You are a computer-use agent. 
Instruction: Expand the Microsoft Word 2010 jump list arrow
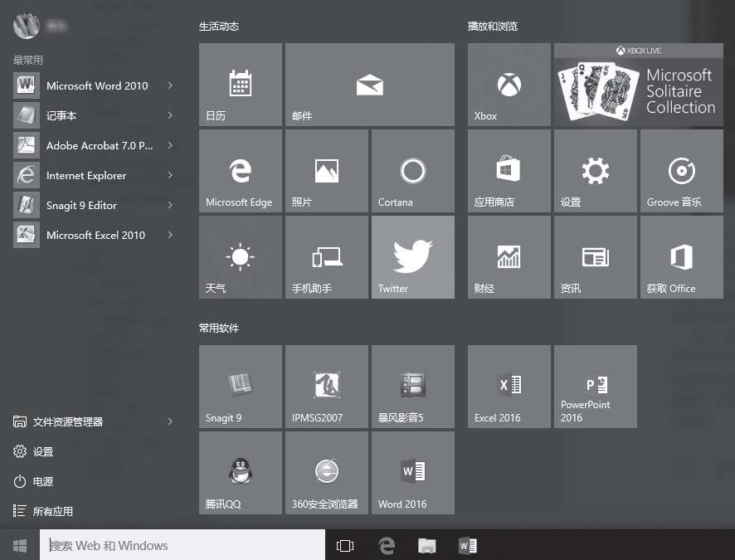click(x=170, y=85)
